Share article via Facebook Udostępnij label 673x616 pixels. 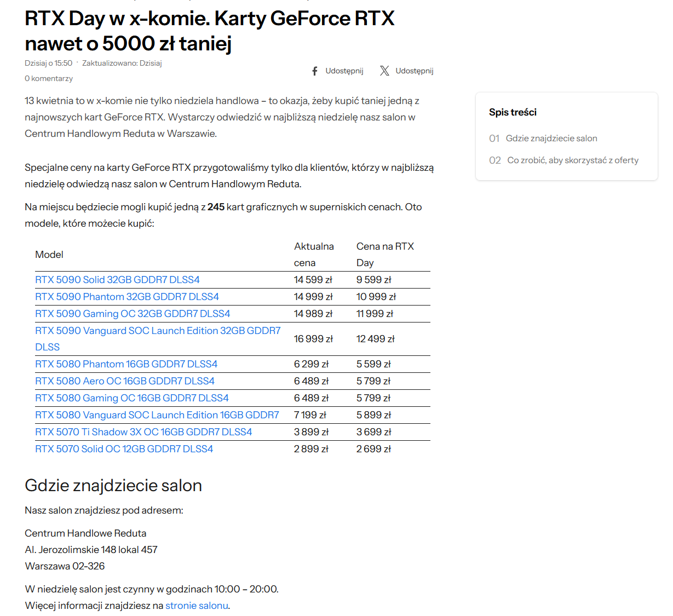coord(344,71)
